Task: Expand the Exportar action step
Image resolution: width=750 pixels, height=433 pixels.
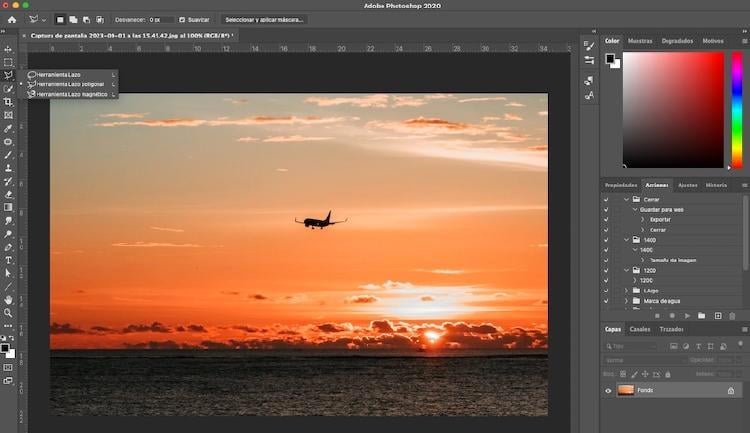Action: pos(641,219)
